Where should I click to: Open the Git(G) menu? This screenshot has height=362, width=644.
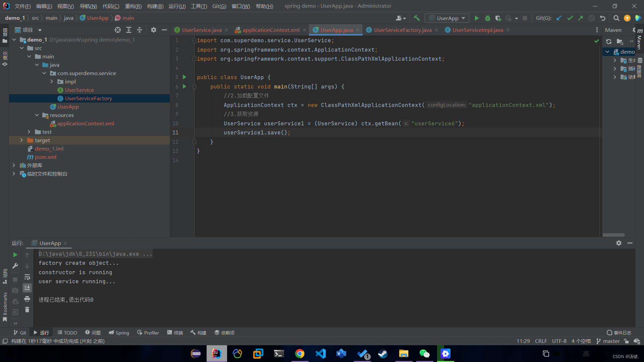pos(219,6)
